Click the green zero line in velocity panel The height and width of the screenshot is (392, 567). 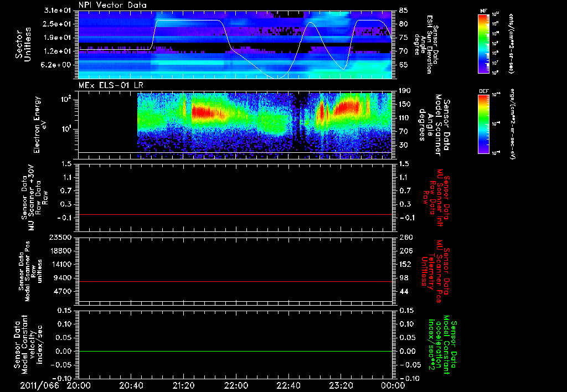(x=235, y=351)
